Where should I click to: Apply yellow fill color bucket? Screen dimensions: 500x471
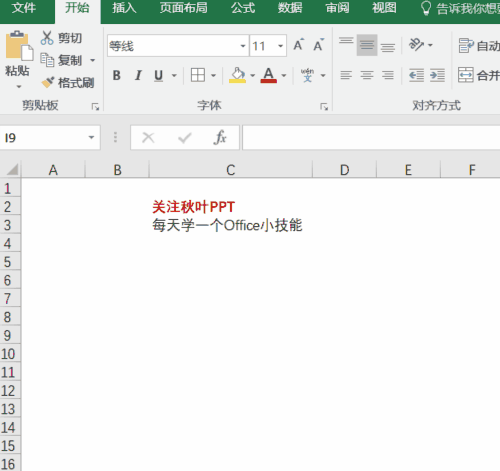(x=237, y=75)
